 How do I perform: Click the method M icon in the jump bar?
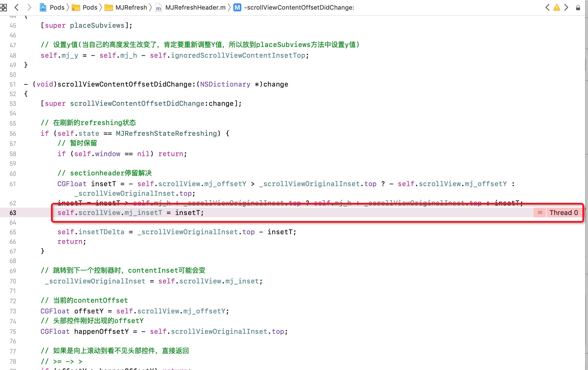click(237, 7)
